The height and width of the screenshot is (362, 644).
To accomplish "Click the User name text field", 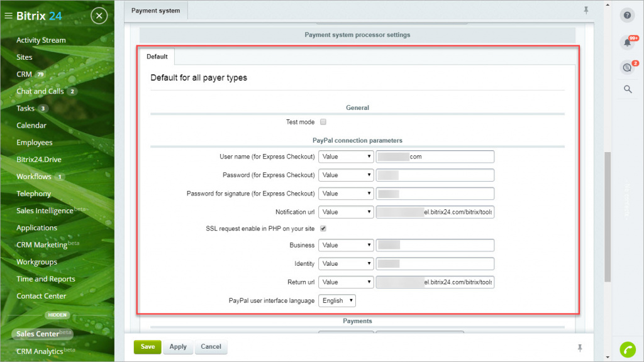I will click(435, 156).
